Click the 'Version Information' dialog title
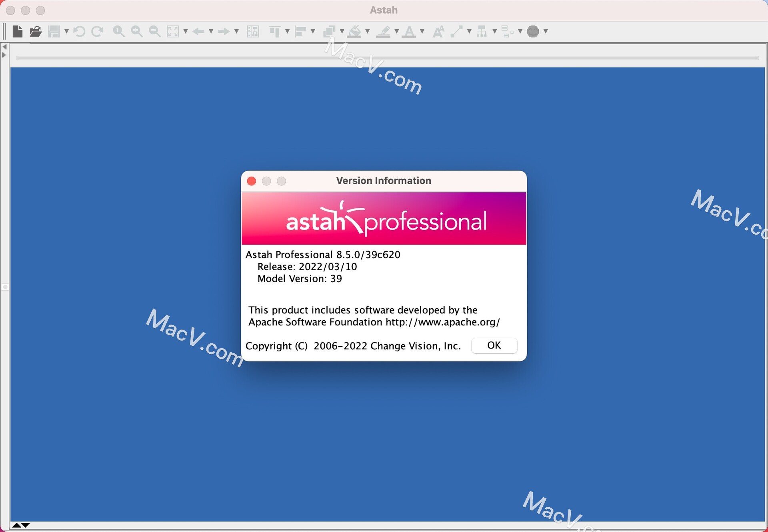Screen dimensions: 768x532 click(384, 181)
